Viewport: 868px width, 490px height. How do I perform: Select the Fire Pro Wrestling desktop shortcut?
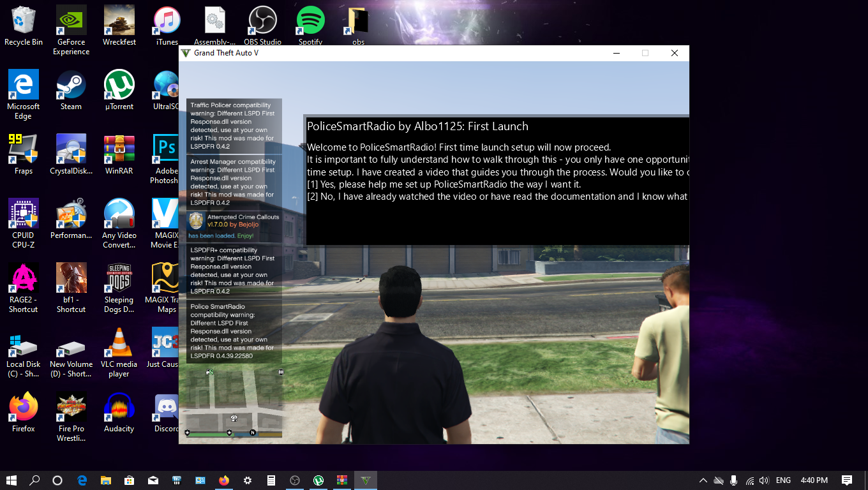pyautogui.click(x=71, y=417)
